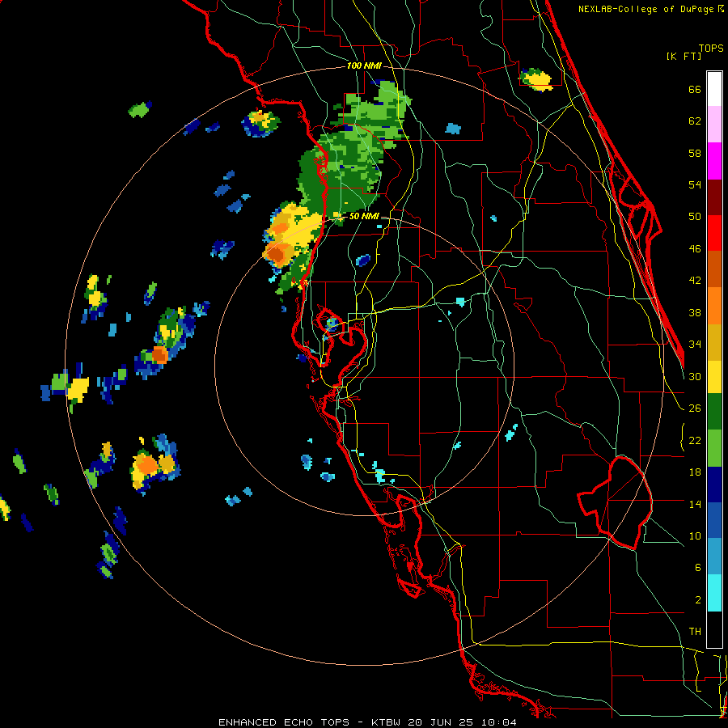Select the cyan legend swatch

[x=714, y=592]
